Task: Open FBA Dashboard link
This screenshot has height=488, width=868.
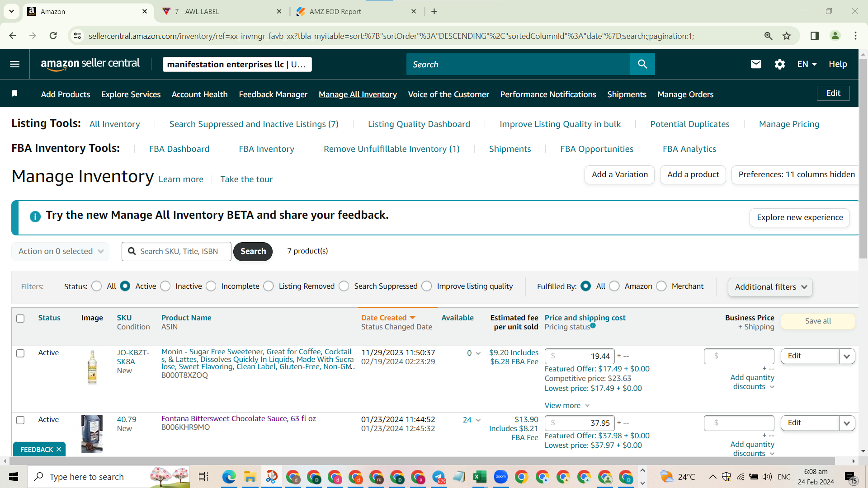Action: point(179,149)
